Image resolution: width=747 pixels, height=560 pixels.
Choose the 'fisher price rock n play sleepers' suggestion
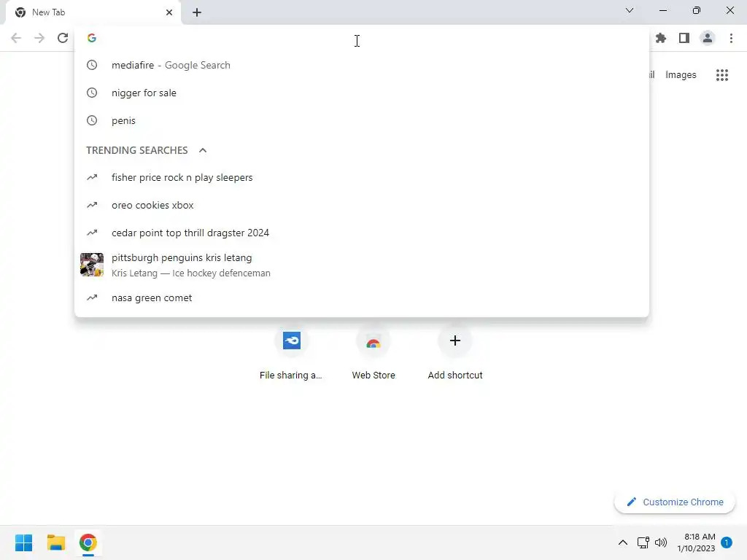tap(362, 178)
